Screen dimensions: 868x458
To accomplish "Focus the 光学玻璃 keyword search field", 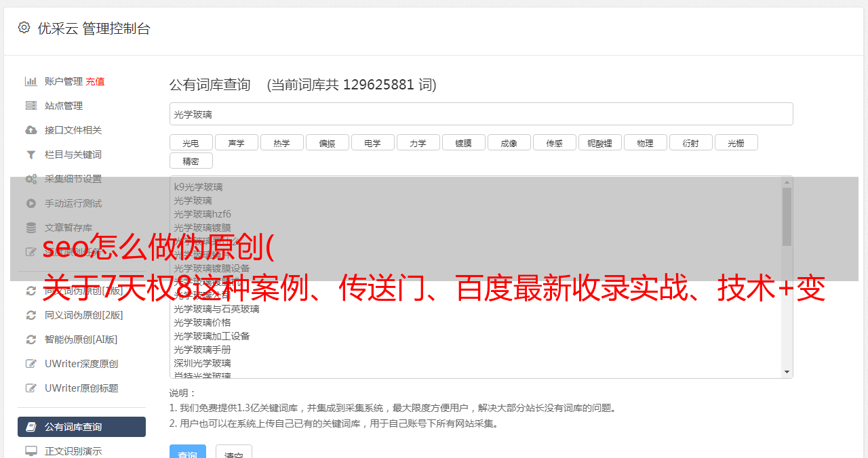I will (481, 114).
